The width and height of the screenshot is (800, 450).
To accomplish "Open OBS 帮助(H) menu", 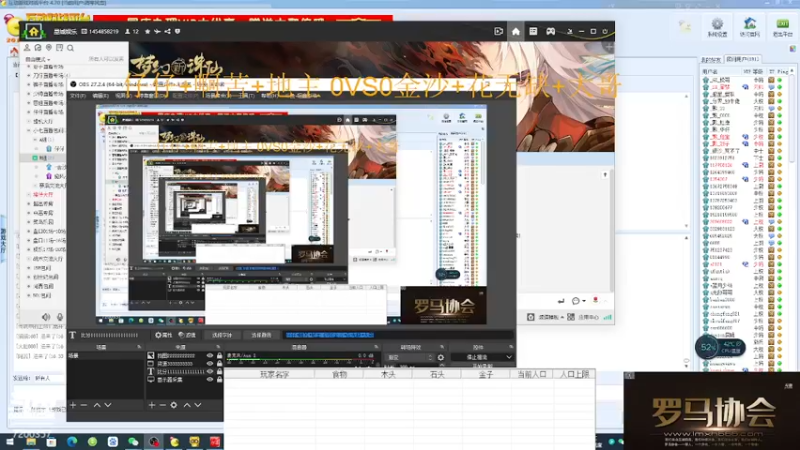I will point(269,96).
